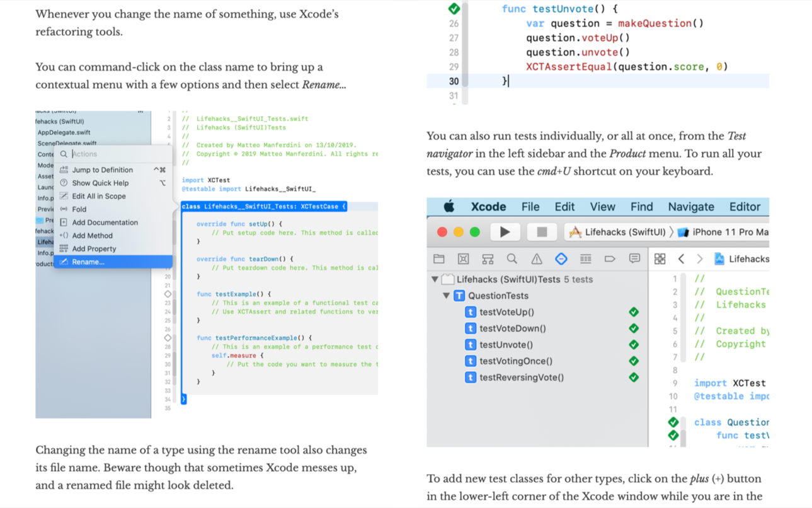
Task: Click the green checkmark next to testVoteUp()
Action: point(634,312)
